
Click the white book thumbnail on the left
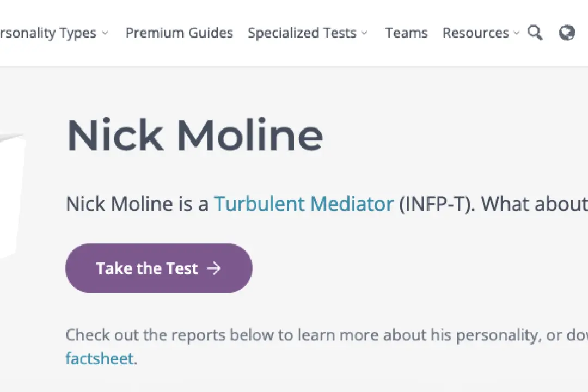click(x=11, y=196)
